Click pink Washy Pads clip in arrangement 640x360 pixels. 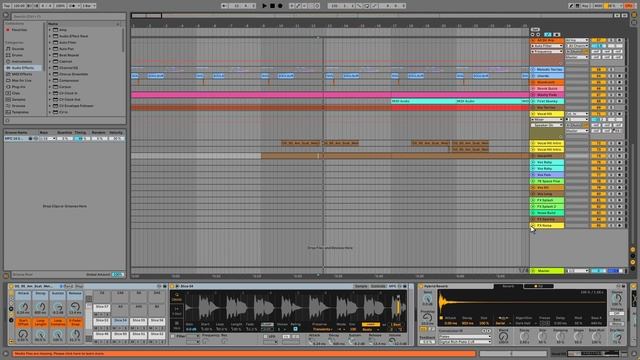[x=330, y=95]
